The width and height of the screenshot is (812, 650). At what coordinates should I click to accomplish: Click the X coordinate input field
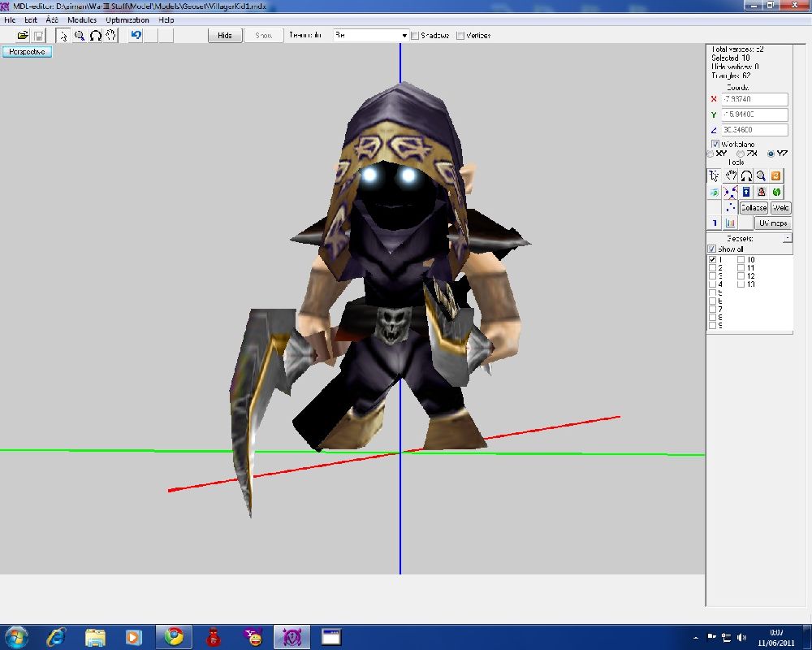click(754, 99)
